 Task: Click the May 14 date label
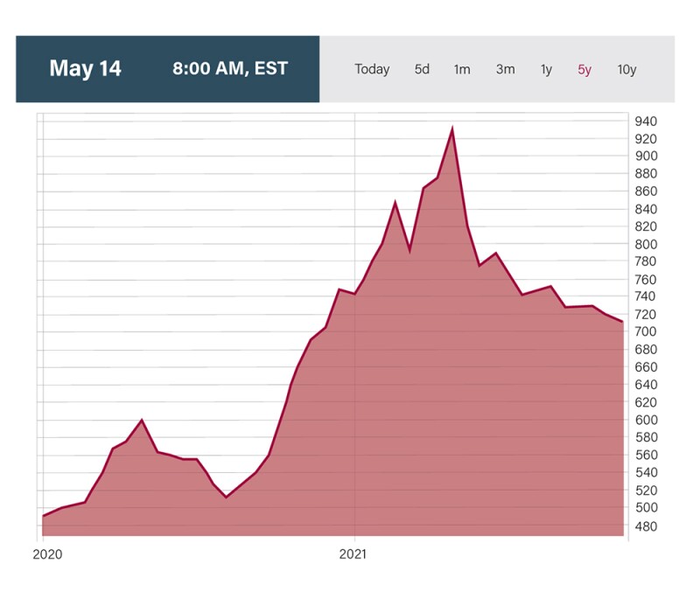85,69
